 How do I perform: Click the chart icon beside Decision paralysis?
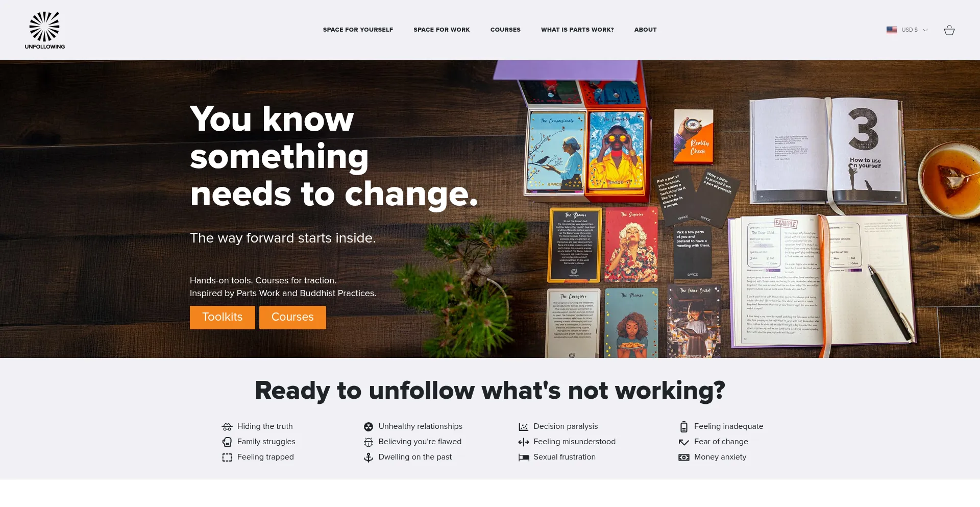point(523,427)
